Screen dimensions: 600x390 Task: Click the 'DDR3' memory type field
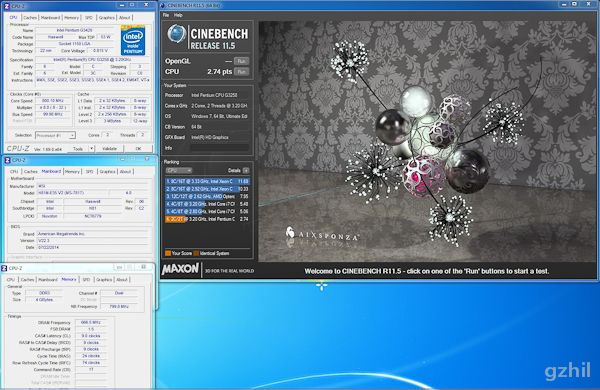44,293
